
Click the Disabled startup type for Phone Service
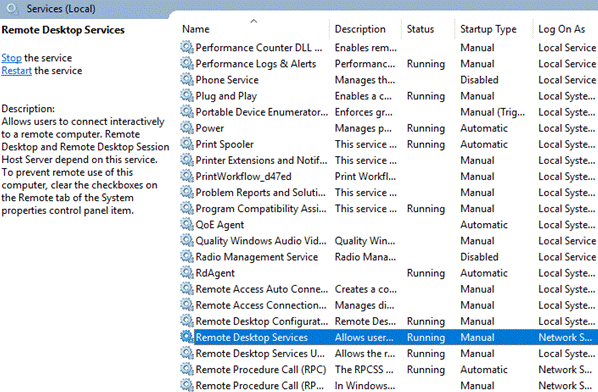click(479, 80)
